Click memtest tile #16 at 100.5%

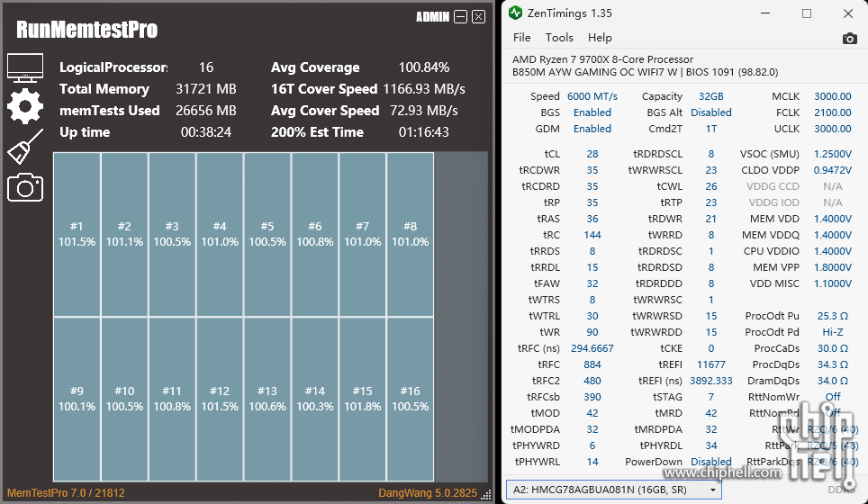(x=410, y=399)
